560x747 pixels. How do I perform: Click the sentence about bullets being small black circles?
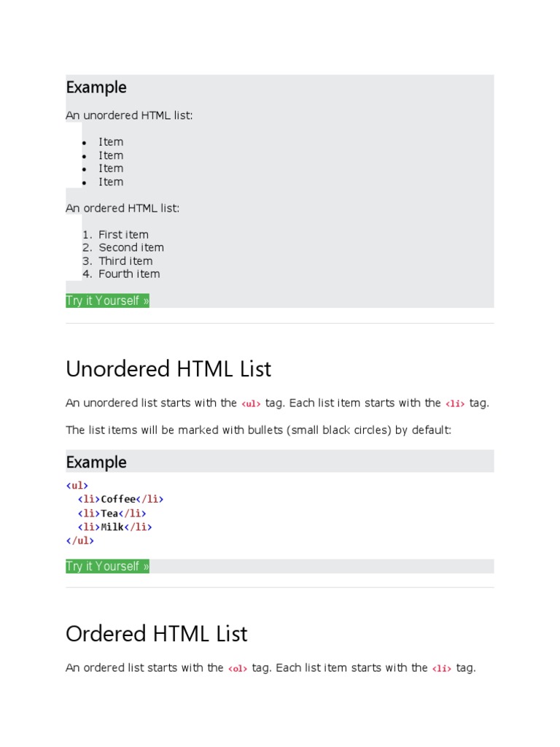tap(258, 430)
